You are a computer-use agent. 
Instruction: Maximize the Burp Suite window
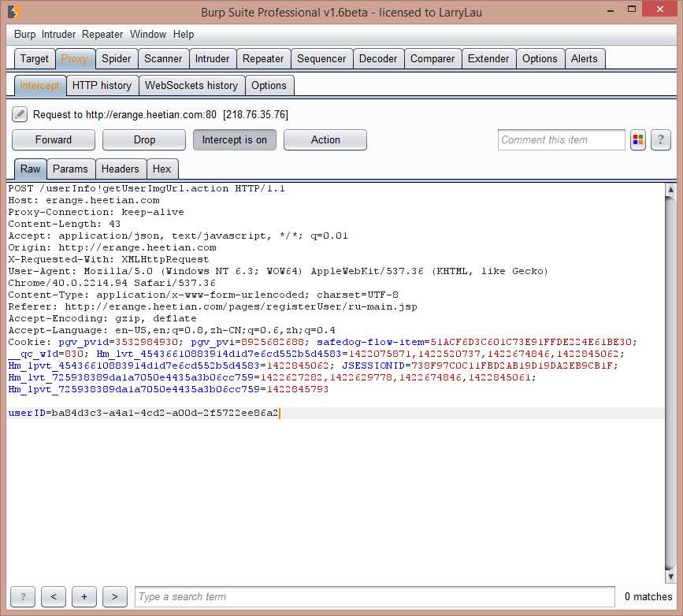click(632, 9)
